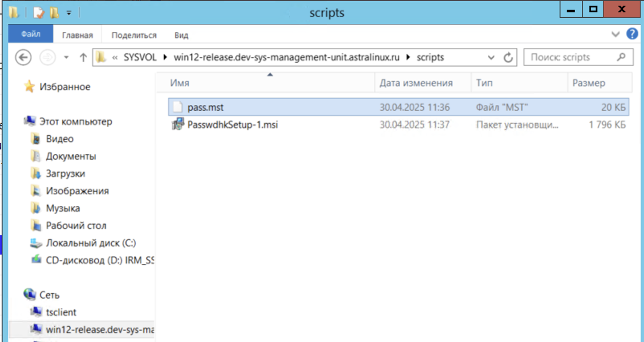644x342 pixels.
Task: Select Локальный диск (C:) in navigation pane
Action: pos(91,243)
